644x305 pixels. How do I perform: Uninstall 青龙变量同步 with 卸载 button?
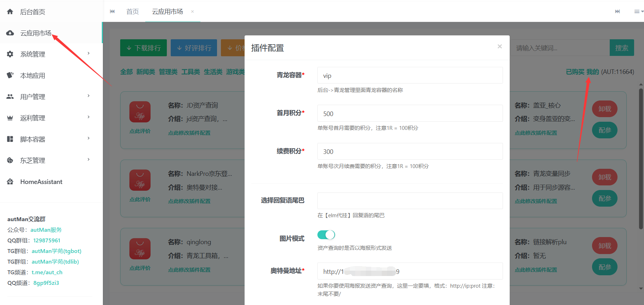pos(605,177)
